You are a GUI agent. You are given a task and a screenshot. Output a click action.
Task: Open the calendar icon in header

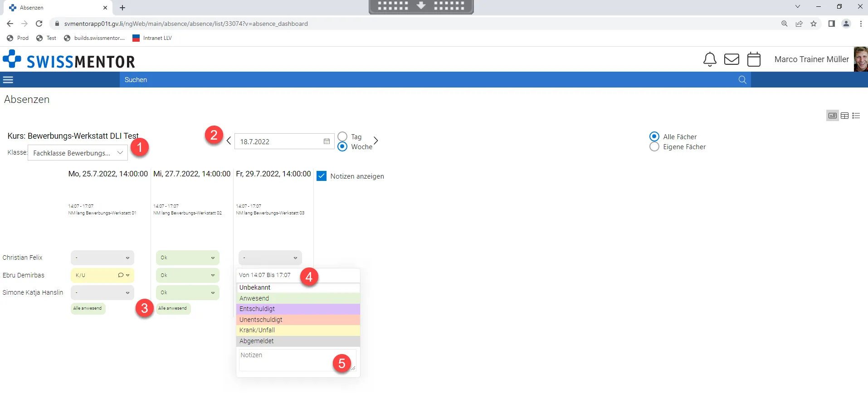tap(754, 59)
